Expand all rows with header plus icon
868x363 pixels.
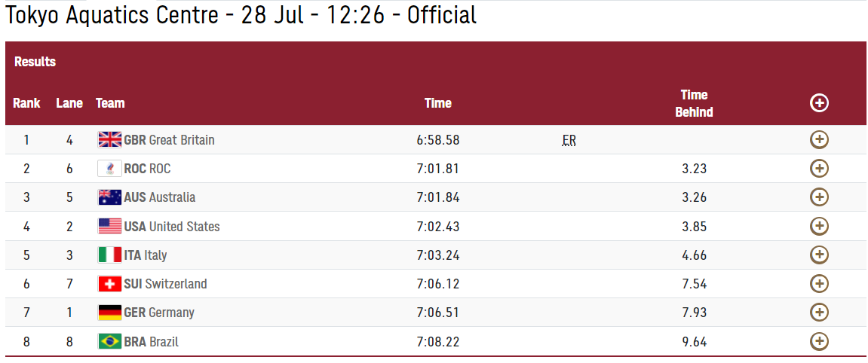click(819, 103)
